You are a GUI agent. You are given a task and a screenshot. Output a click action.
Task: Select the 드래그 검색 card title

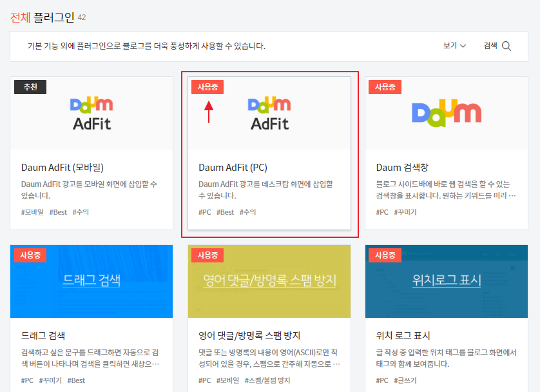pyautogui.click(x=43, y=335)
